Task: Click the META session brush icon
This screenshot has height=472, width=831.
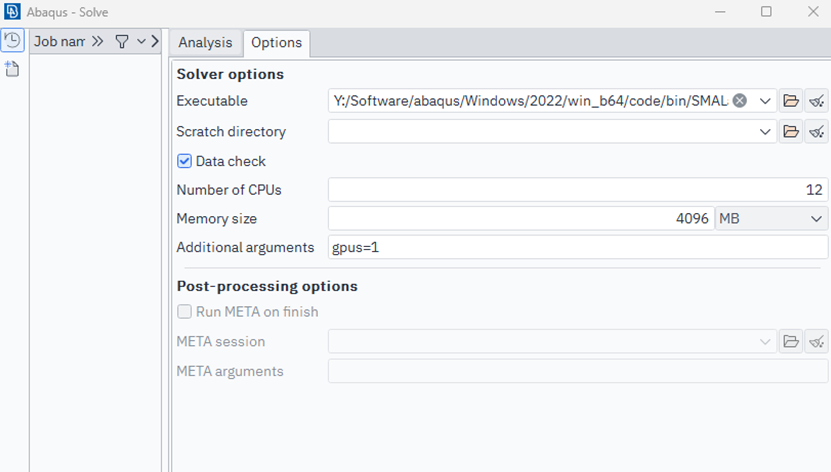Action: (x=817, y=342)
